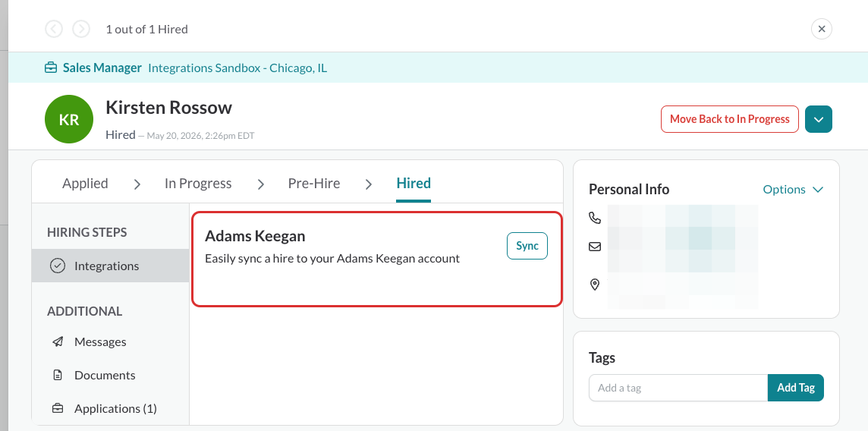The height and width of the screenshot is (431, 868).
Task: Switch to the In Progress stage tab
Action: [x=198, y=183]
